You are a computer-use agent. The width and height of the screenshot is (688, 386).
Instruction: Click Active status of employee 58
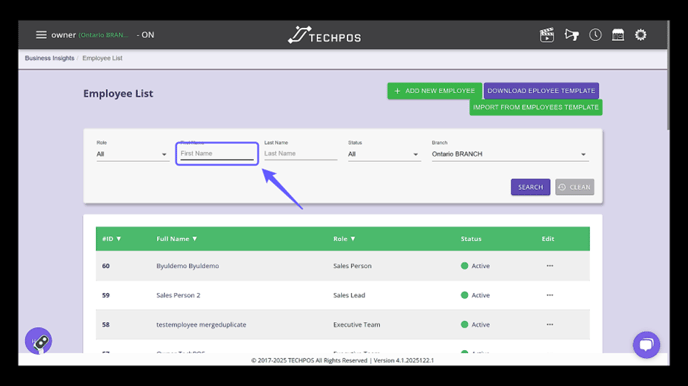click(x=476, y=325)
